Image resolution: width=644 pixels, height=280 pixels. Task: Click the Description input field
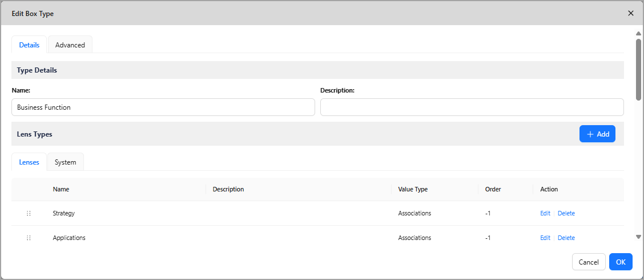[x=472, y=107]
